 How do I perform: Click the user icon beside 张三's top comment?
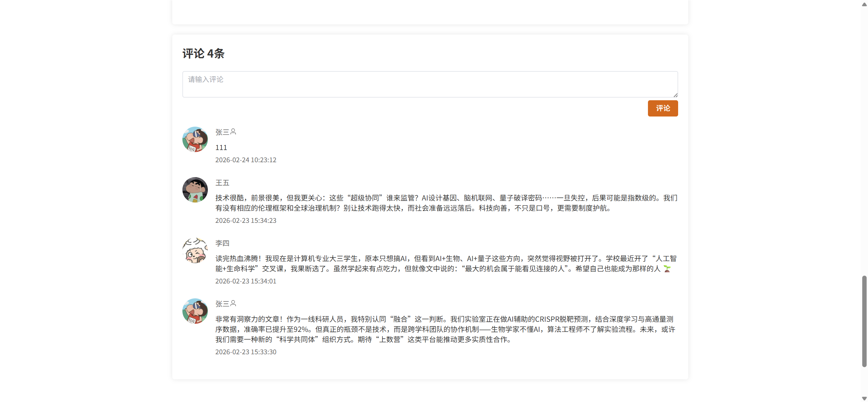(233, 131)
